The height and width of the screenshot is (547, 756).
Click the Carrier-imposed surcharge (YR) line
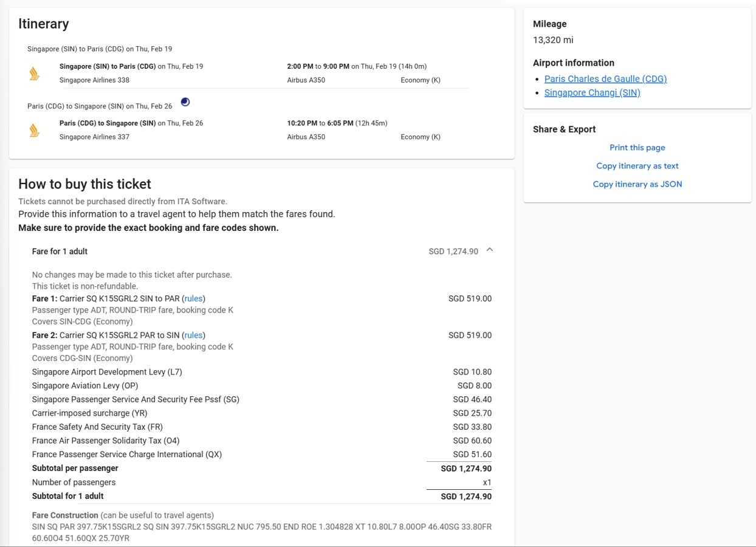pos(89,413)
